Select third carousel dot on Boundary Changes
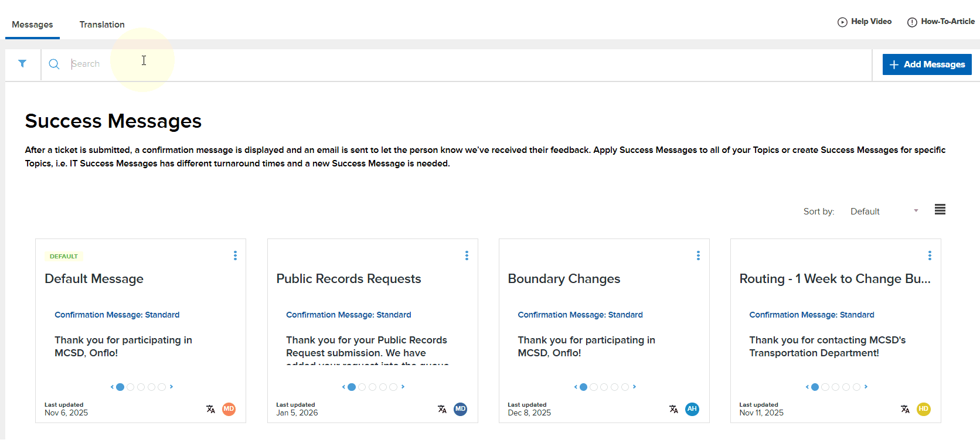 (604, 387)
